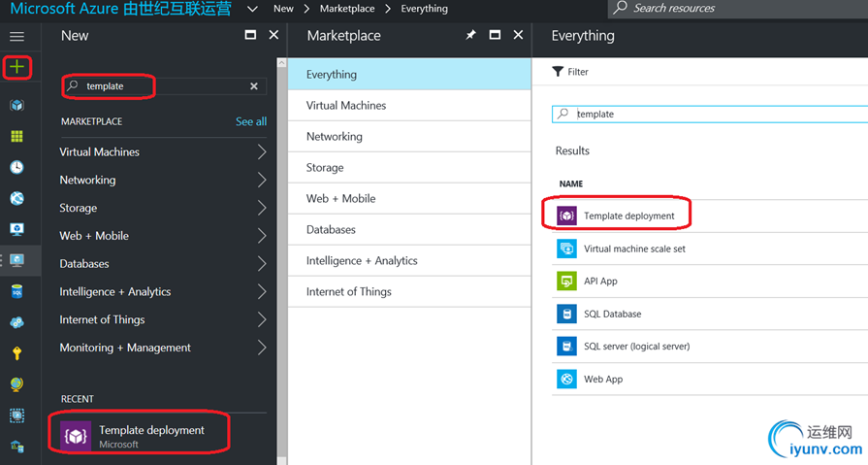
Task: Expand Internet of Things chevron in New blade
Action: (262, 319)
